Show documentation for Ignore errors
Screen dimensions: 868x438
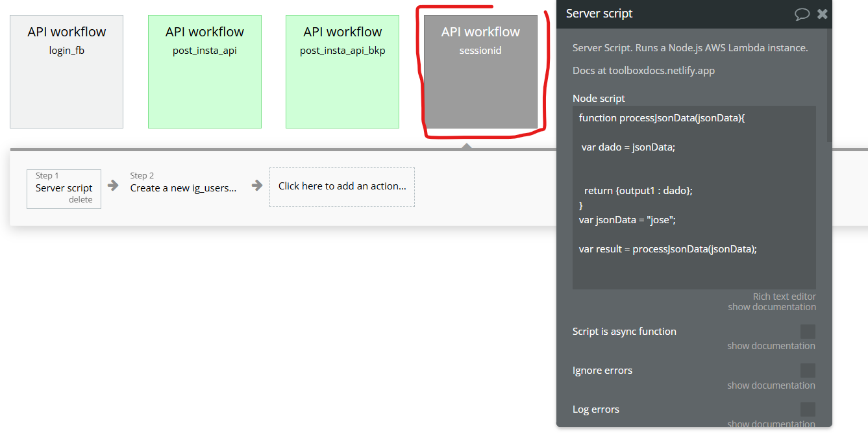pos(771,385)
